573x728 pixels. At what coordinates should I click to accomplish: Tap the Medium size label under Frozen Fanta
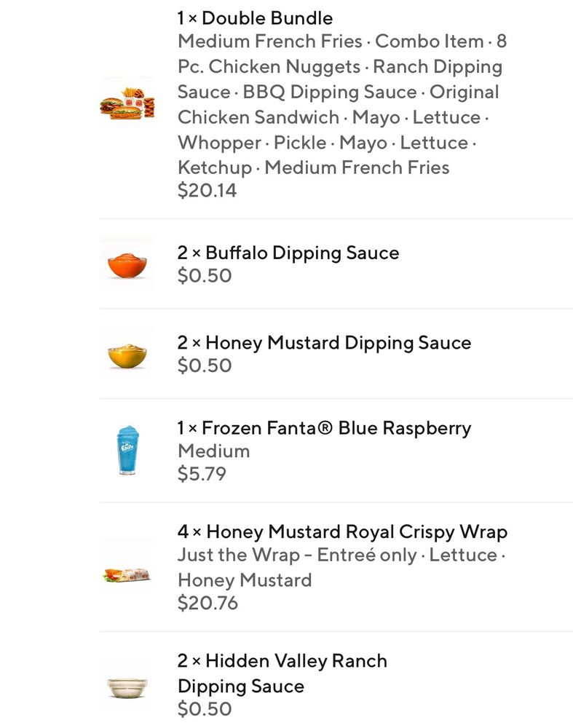tap(214, 451)
